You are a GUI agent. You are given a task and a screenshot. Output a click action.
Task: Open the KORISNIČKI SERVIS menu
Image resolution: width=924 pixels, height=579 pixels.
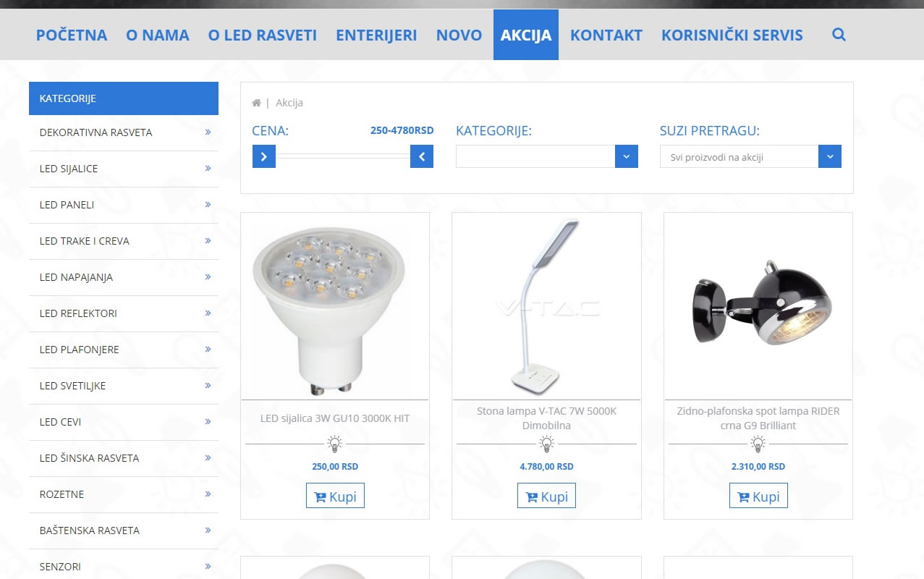pyautogui.click(x=732, y=35)
